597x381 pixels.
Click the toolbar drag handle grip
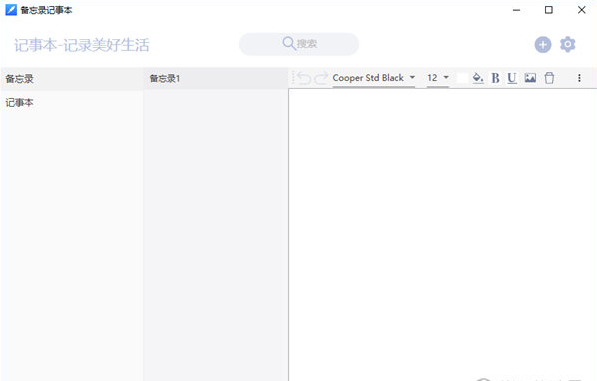click(x=293, y=78)
